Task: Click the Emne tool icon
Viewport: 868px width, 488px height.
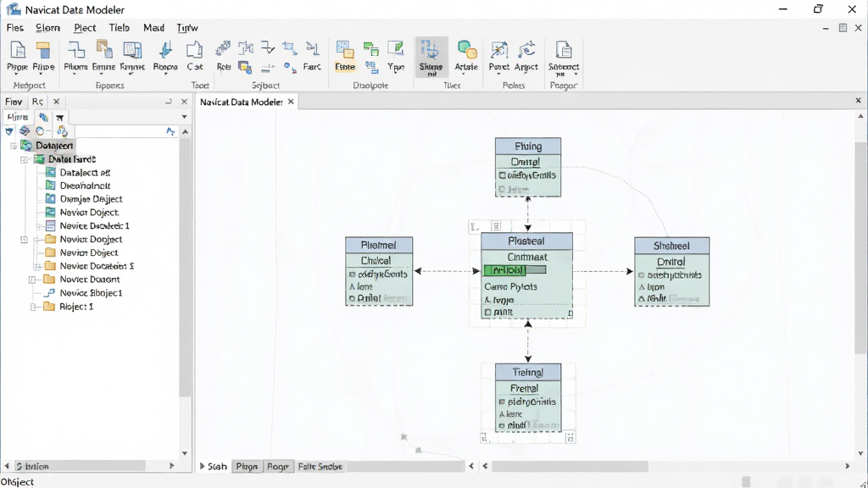Action: point(103,50)
